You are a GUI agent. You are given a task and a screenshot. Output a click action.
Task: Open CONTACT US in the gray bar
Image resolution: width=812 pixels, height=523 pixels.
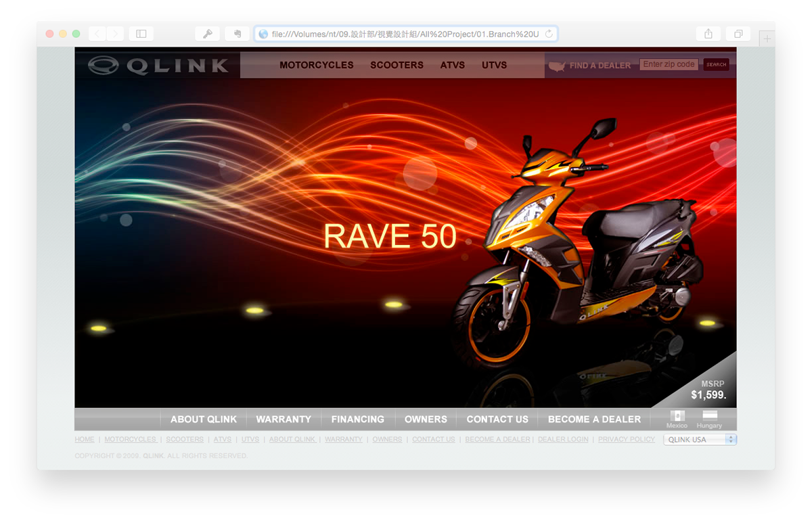[x=497, y=419]
